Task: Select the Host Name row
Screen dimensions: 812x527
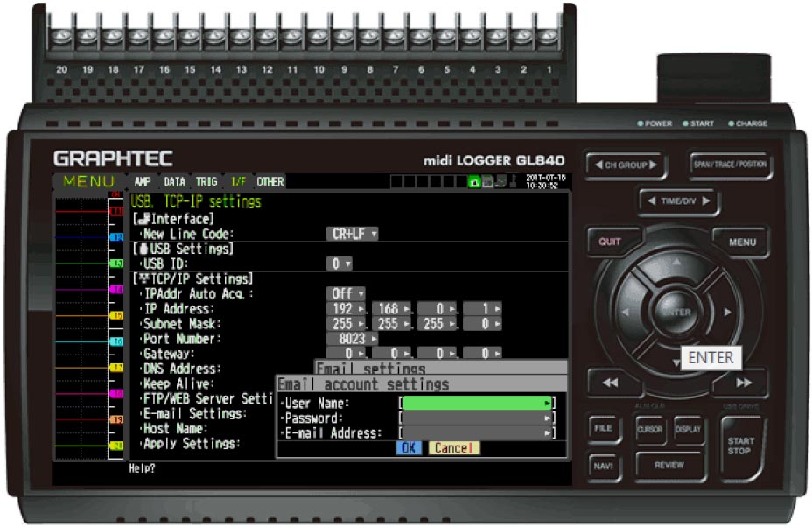Action: pos(175,429)
